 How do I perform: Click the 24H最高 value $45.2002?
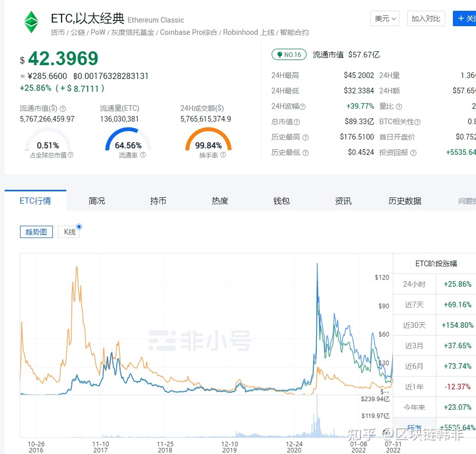[x=359, y=75]
